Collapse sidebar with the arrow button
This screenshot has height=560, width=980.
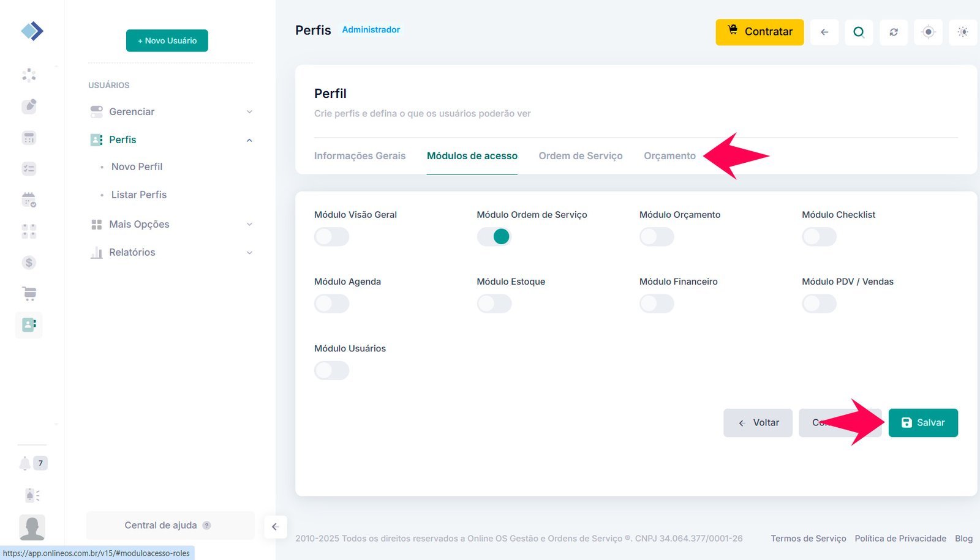[275, 526]
